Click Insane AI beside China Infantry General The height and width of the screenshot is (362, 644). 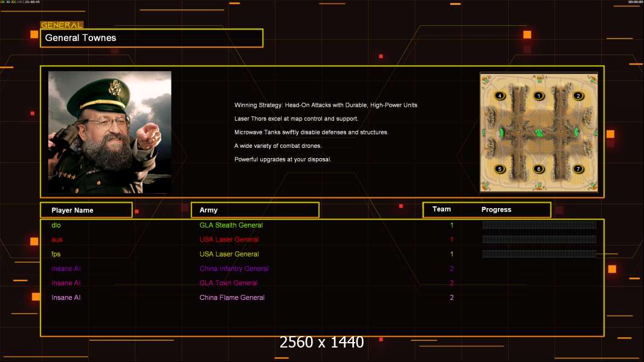[66, 268]
